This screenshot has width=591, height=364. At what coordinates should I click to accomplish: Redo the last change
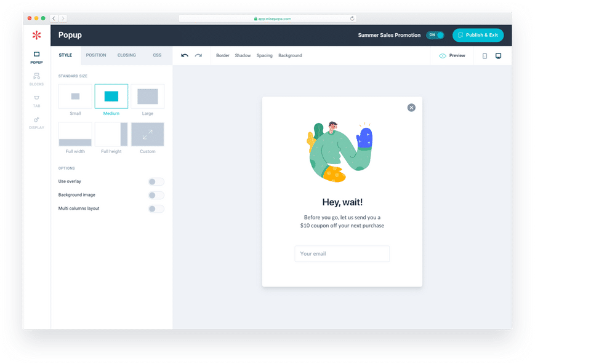pyautogui.click(x=198, y=55)
